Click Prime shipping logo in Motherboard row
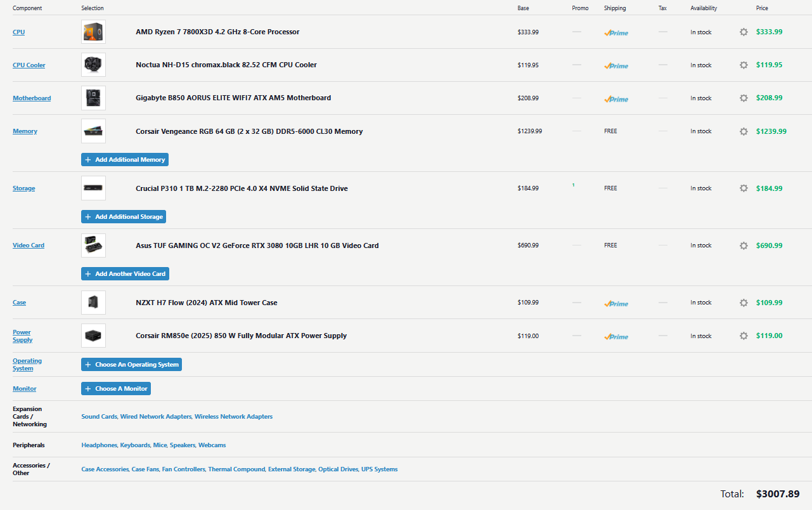 (x=616, y=99)
